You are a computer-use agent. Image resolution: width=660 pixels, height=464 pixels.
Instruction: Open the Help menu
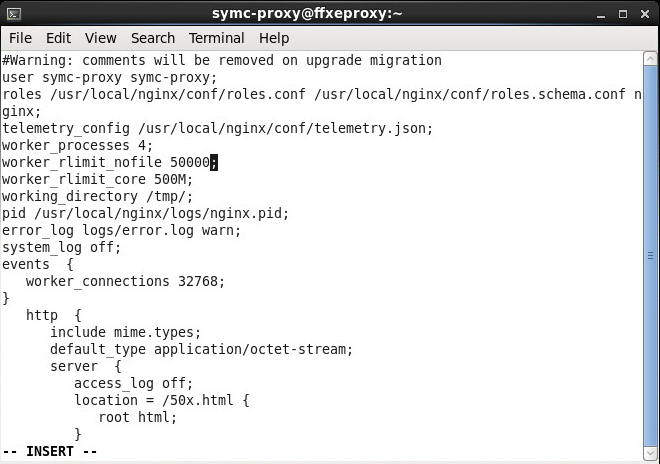[273, 38]
